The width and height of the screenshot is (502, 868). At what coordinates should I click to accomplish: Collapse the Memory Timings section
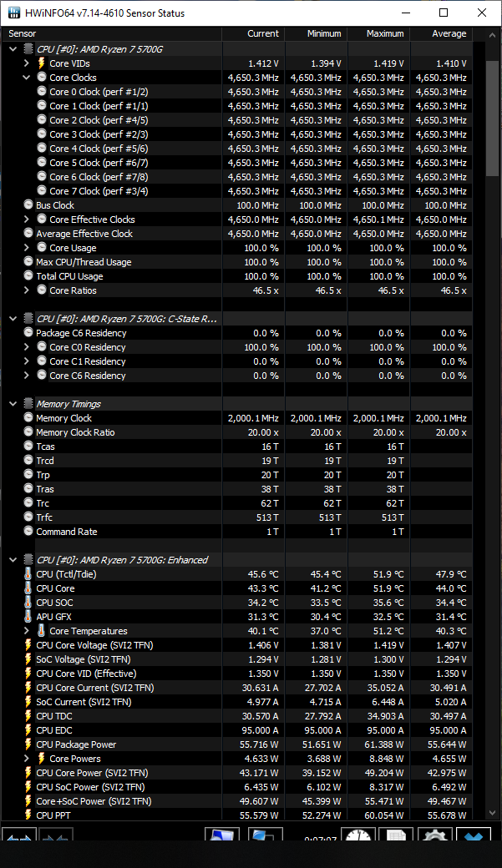coord(13,404)
